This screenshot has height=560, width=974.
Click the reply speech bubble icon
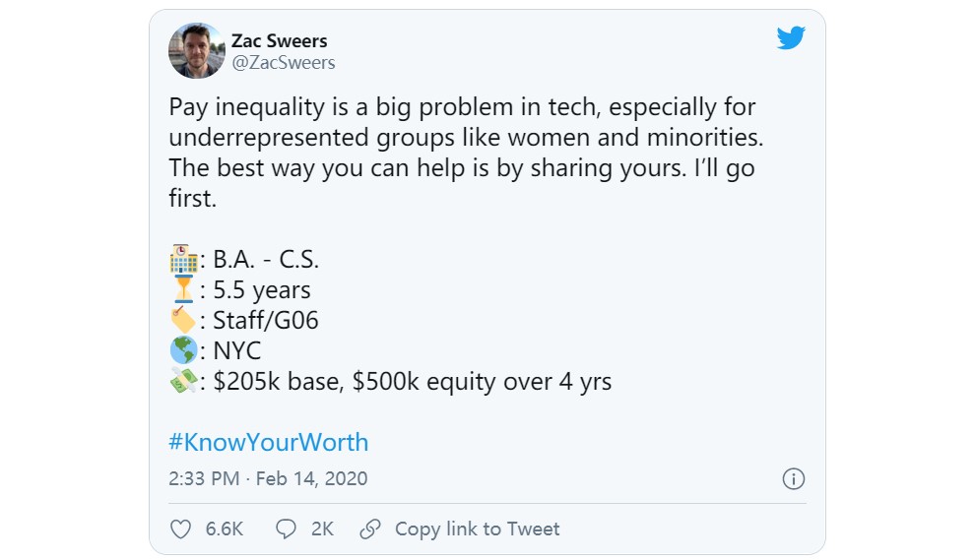click(x=286, y=529)
